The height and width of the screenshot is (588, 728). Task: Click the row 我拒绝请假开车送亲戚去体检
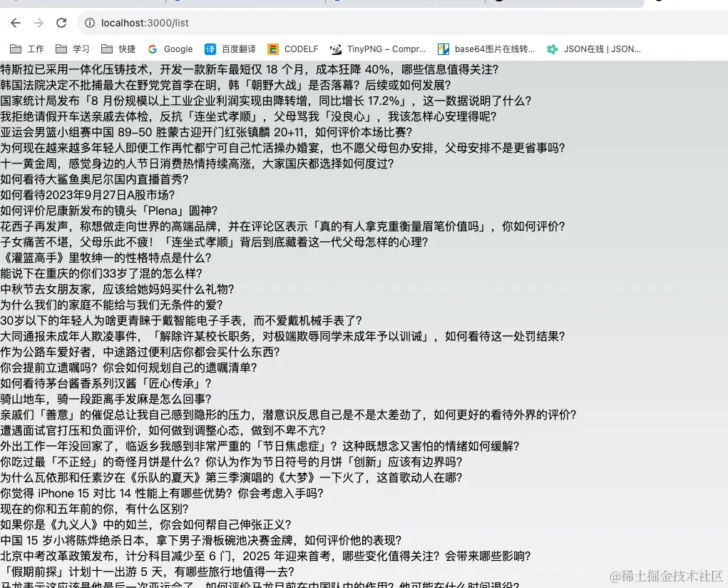tap(248, 116)
